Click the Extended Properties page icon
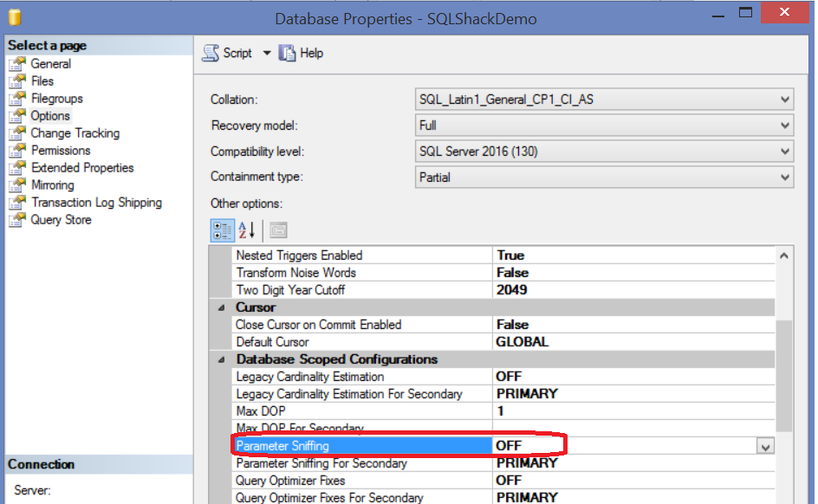 tap(16, 167)
